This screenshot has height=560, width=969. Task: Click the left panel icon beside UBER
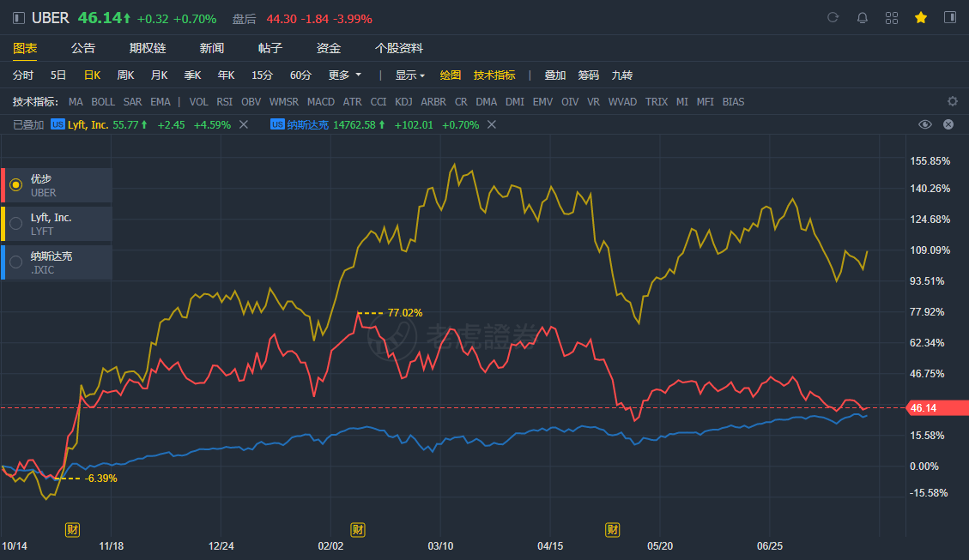coord(19,18)
